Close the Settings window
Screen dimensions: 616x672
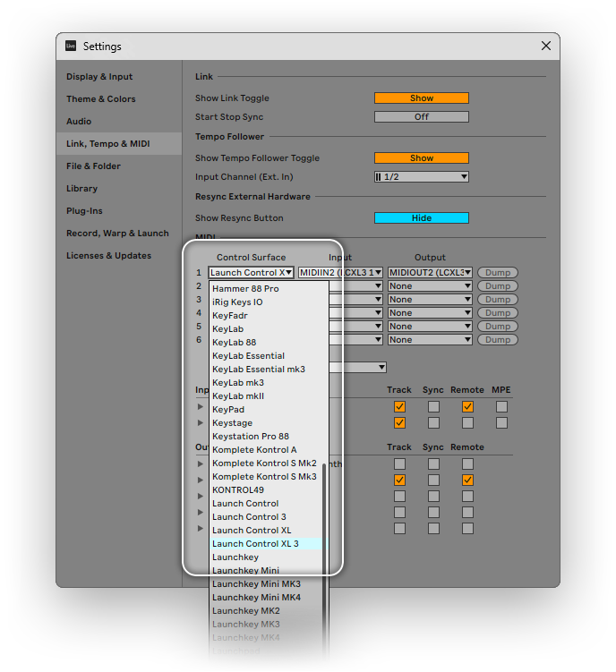click(545, 46)
